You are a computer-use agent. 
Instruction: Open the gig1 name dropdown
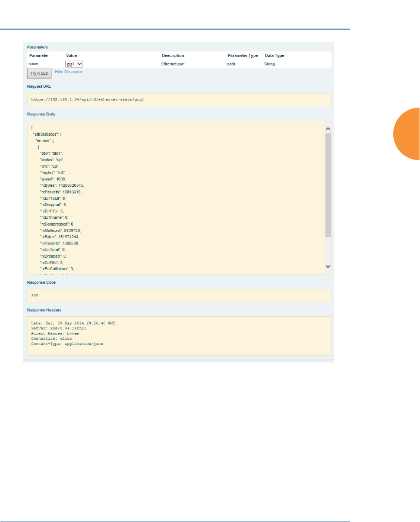pos(74,64)
